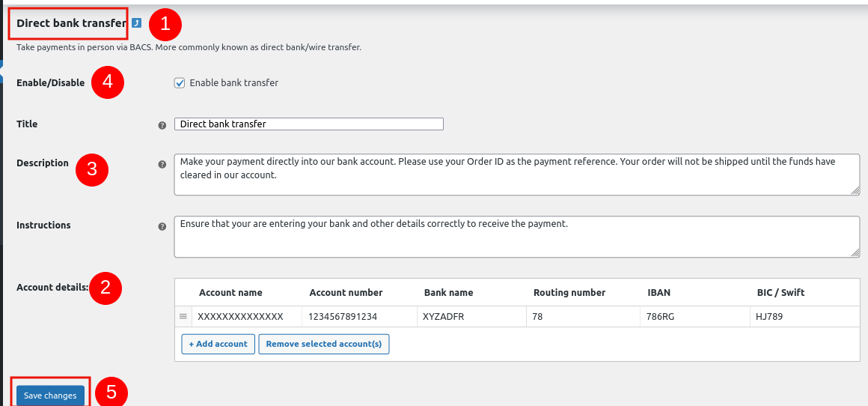This screenshot has height=406, width=868.
Task: Select the Account name cell with XXXXXXXXXXXXXXX
Action: point(247,317)
